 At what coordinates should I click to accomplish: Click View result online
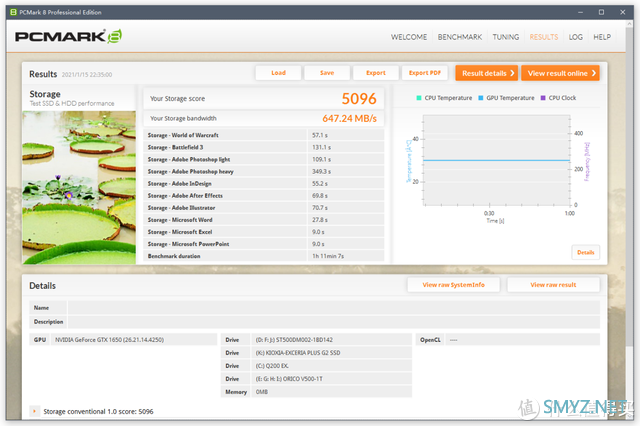coord(560,73)
